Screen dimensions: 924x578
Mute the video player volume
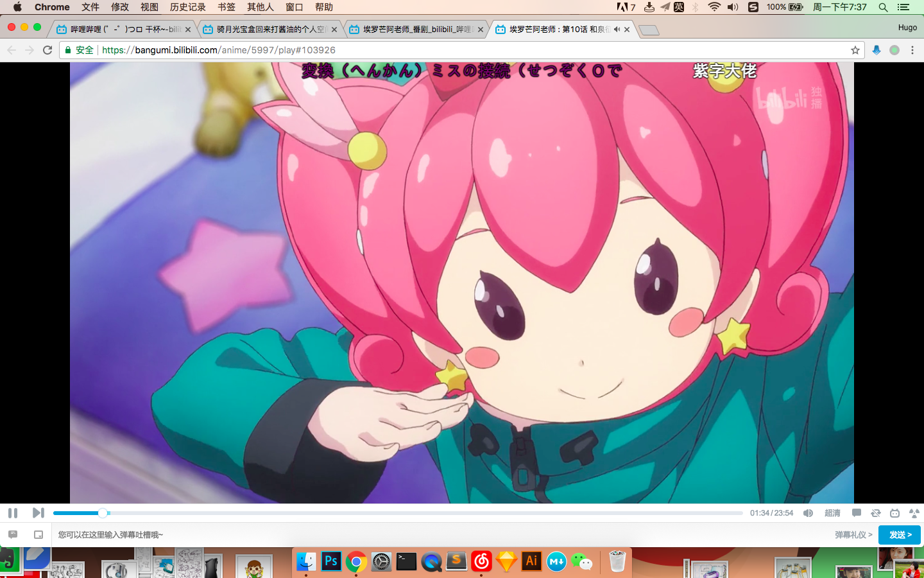click(x=809, y=513)
